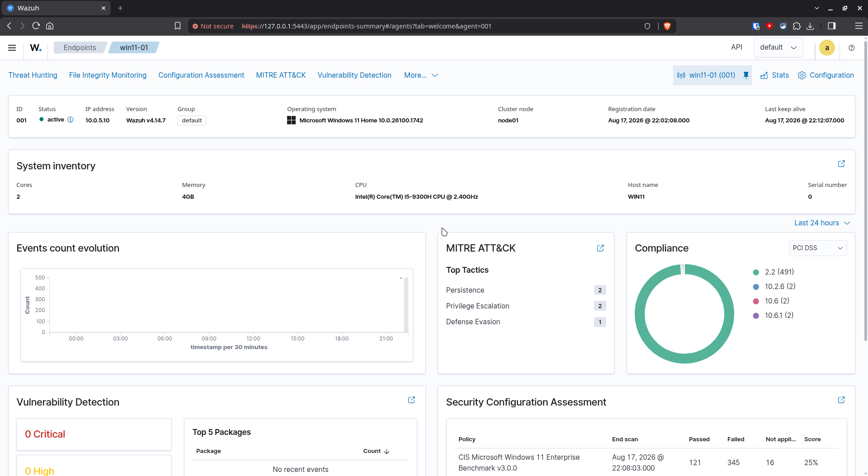This screenshot has width=868, height=476.
Task: Expand the More... menu
Action: (x=421, y=75)
